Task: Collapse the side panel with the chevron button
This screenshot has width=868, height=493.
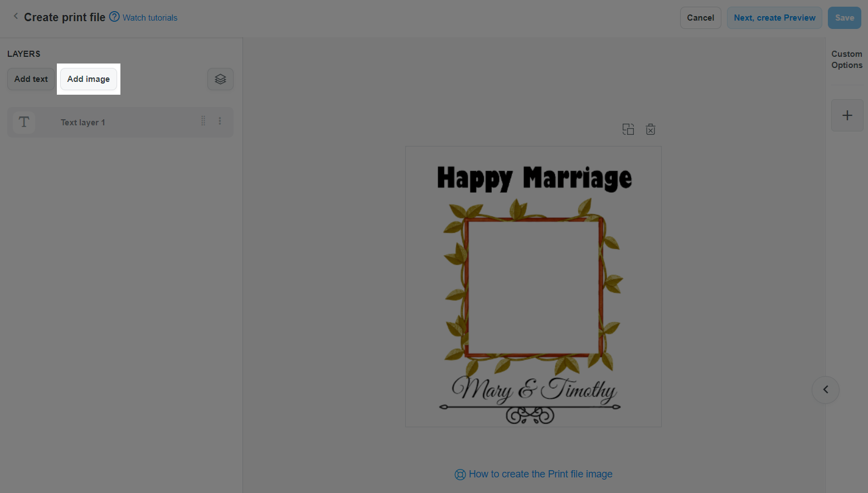Action: pos(826,390)
